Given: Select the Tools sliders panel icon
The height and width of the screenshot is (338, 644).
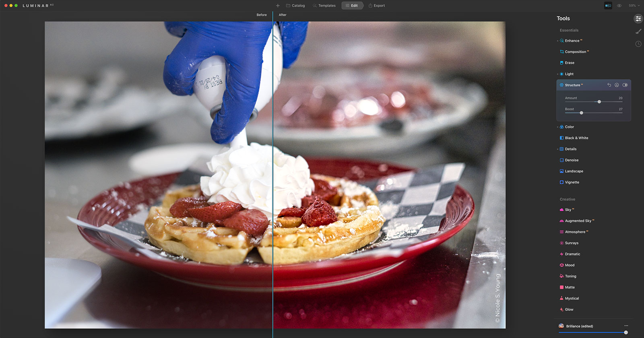Looking at the screenshot, I should click(x=638, y=19).
